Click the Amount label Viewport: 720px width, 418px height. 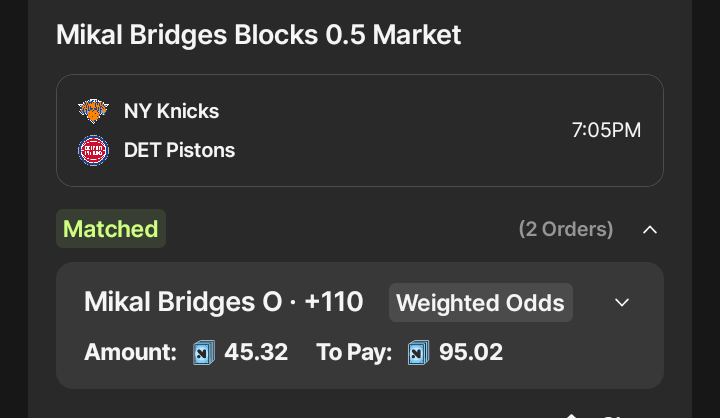pyautogui.click(x=130, y=352)
